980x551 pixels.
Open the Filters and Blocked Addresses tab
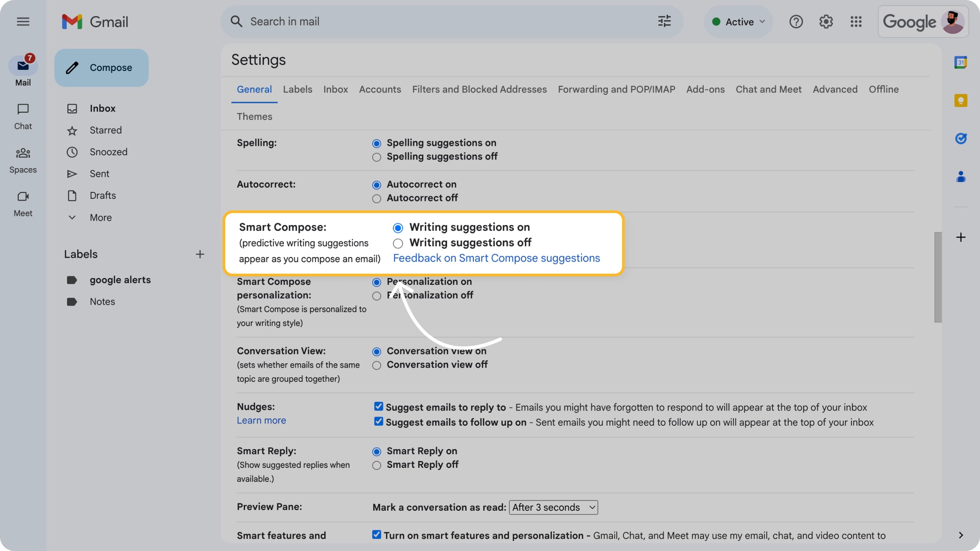(x=479, y=89)
